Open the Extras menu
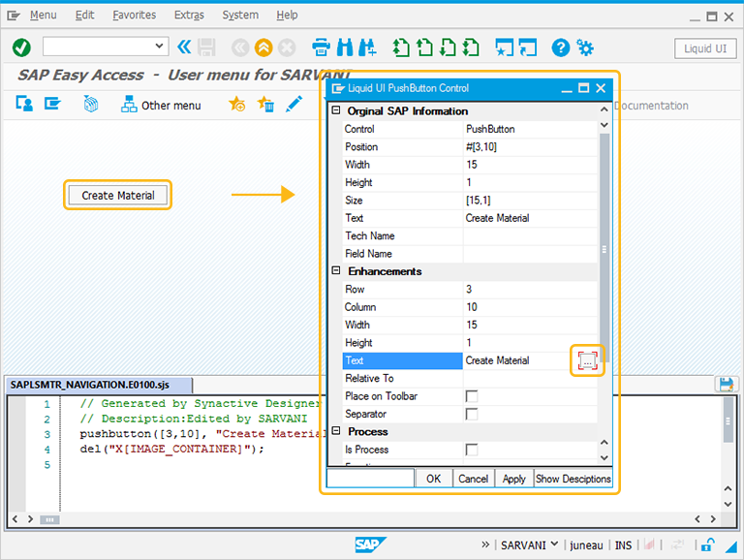 pos(189,16)
